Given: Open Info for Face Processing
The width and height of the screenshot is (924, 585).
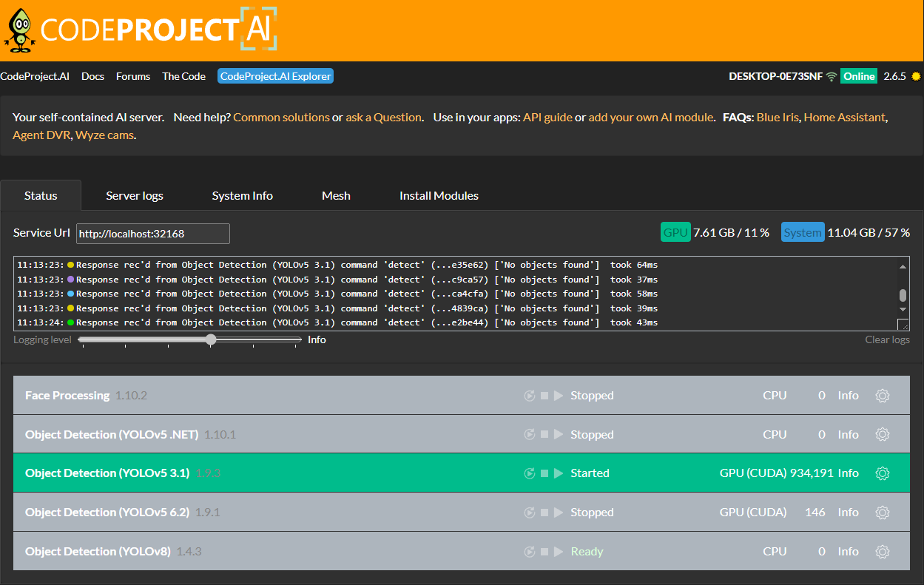Looking at the screenshot, I should 848,396.
